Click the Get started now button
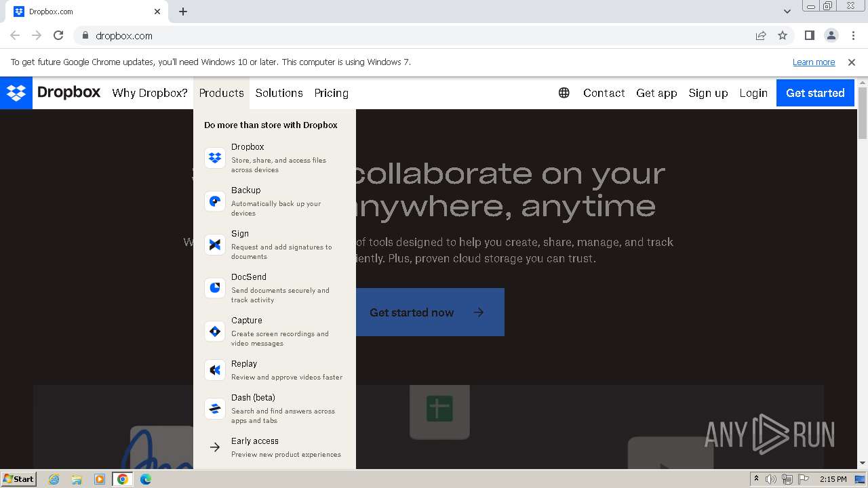Viewport: 868px width, 488px height. click(430, 312)
